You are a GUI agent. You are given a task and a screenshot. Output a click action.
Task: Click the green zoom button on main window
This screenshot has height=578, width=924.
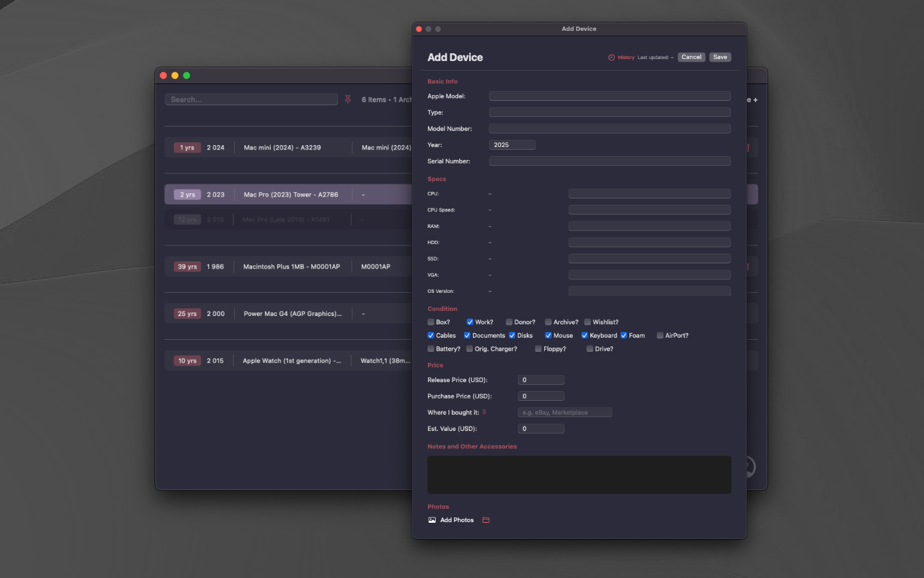[187, 76]
